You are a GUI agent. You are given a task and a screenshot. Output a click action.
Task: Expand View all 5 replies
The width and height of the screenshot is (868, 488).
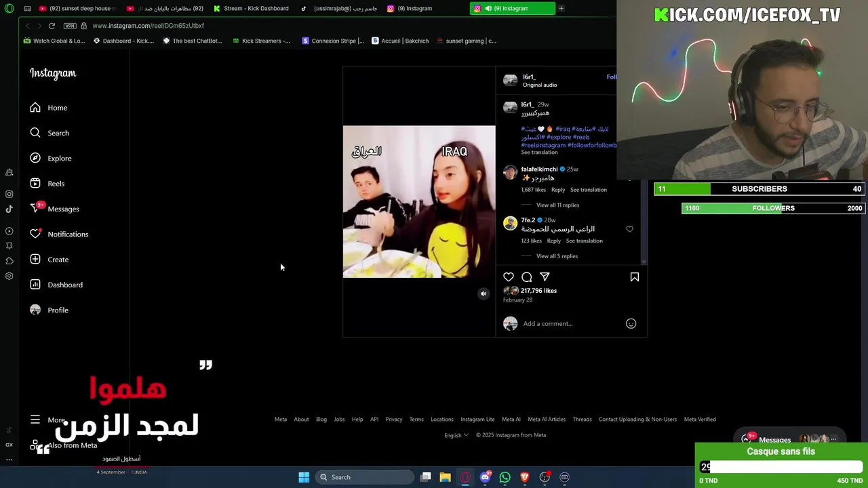click(557, 256)
